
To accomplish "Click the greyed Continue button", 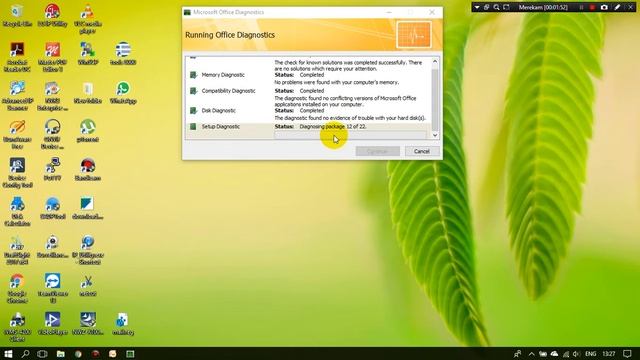I will [x=378, y=151].
